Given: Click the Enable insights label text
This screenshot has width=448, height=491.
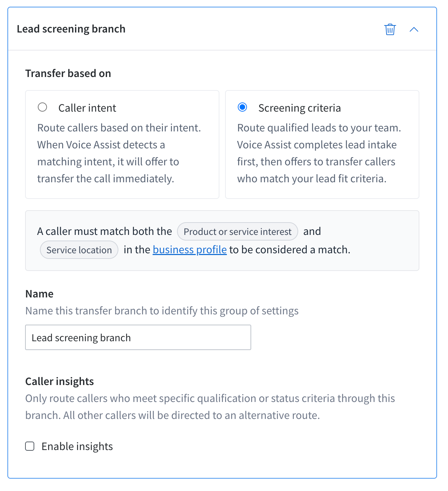Looking at the screenshot, I should point(77,446).
